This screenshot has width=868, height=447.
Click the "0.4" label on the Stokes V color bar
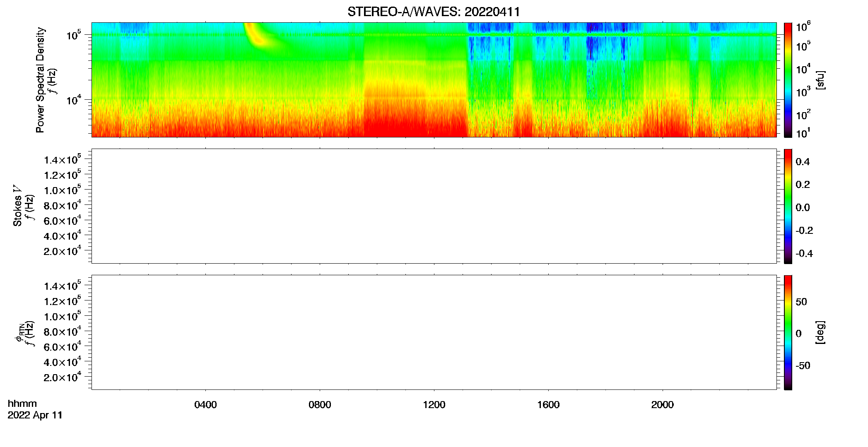tap(803, 162)
